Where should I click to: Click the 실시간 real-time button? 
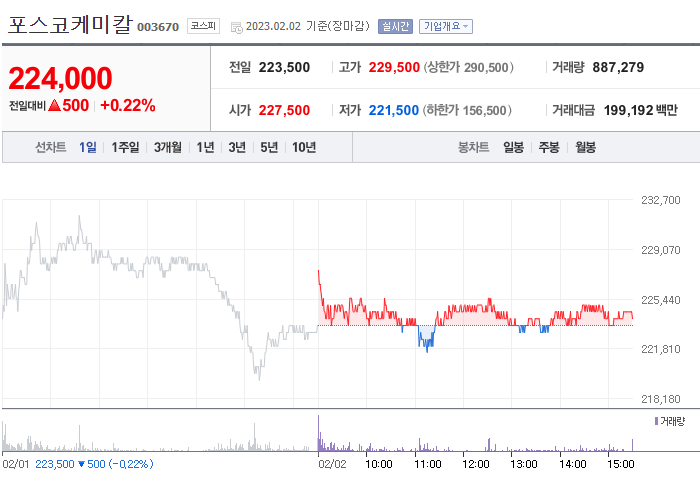pyautogui.click(x=395, y=26)
